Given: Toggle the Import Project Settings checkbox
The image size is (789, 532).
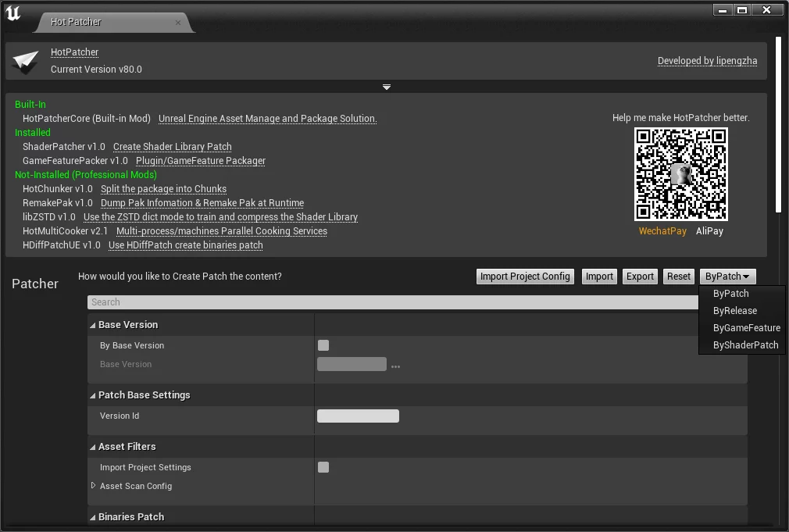Looking at the screenshot, I should coord(323,467).
